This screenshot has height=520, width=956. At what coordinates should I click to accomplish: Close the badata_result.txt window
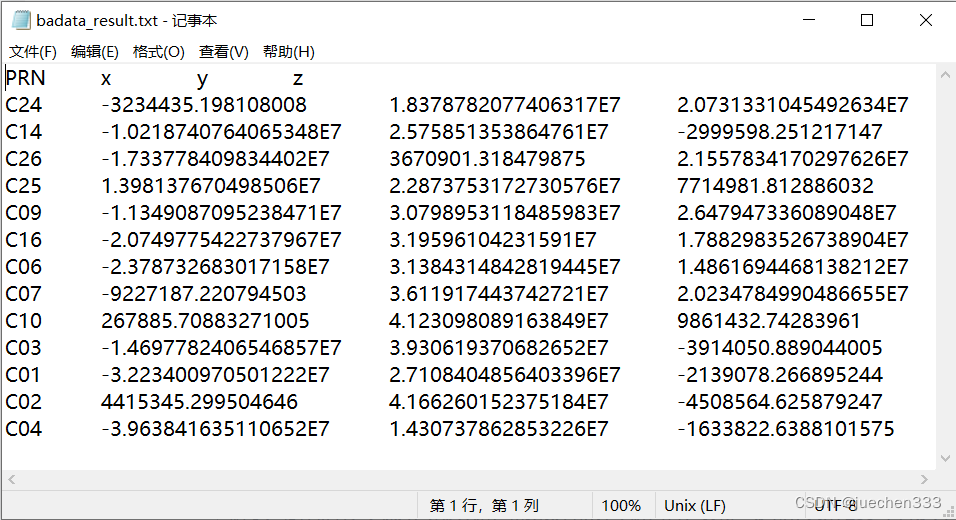(925, 20)
